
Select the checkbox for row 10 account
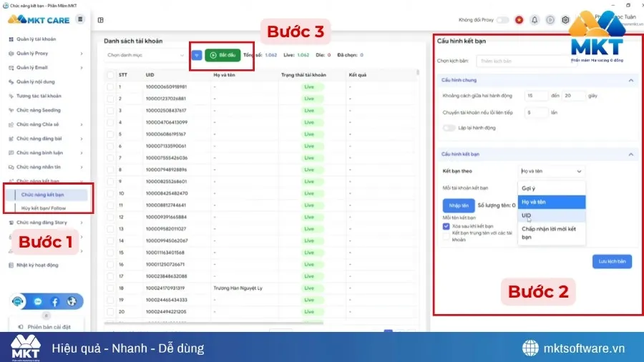[110, 193]
